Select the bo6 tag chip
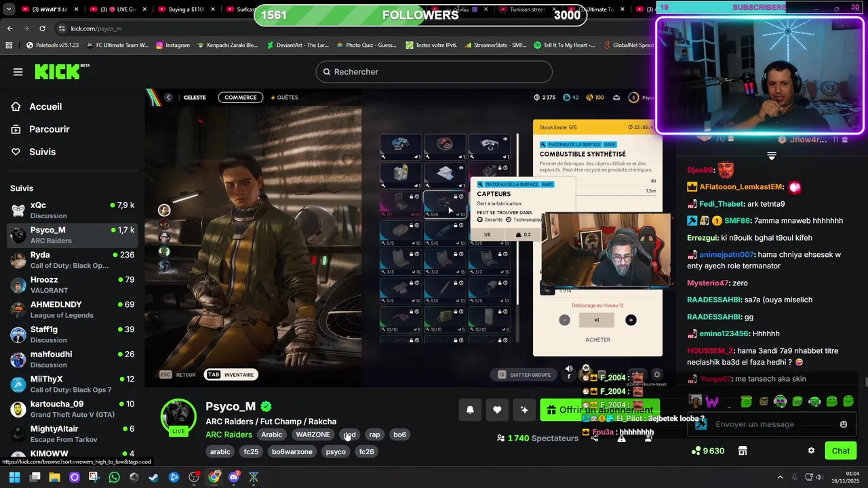Screen dimensions: 868x488 click(x=399, y=434)
